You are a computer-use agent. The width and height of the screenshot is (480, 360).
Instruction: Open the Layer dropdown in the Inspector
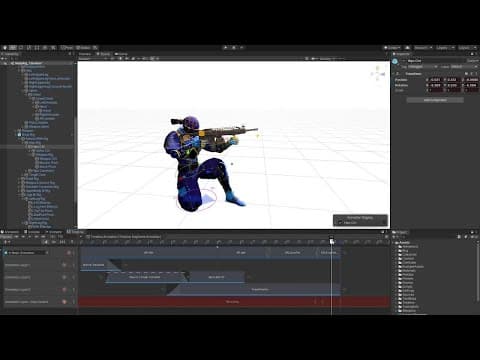point(464,67)
